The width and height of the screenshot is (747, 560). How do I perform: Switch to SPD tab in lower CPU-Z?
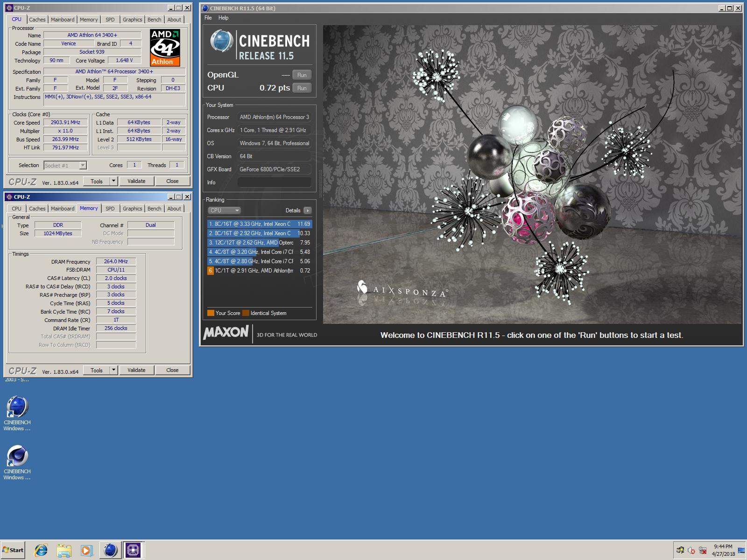(110, 209)
